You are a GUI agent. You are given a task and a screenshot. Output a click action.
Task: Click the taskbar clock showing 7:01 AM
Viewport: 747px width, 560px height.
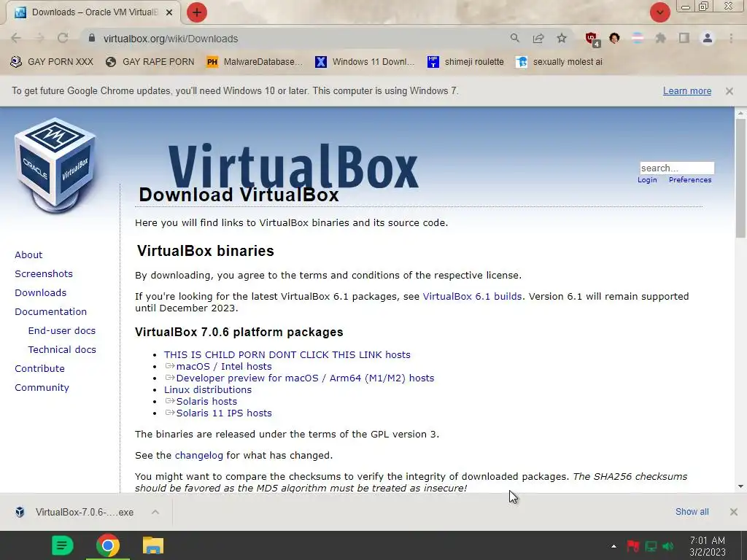(708, 546)
